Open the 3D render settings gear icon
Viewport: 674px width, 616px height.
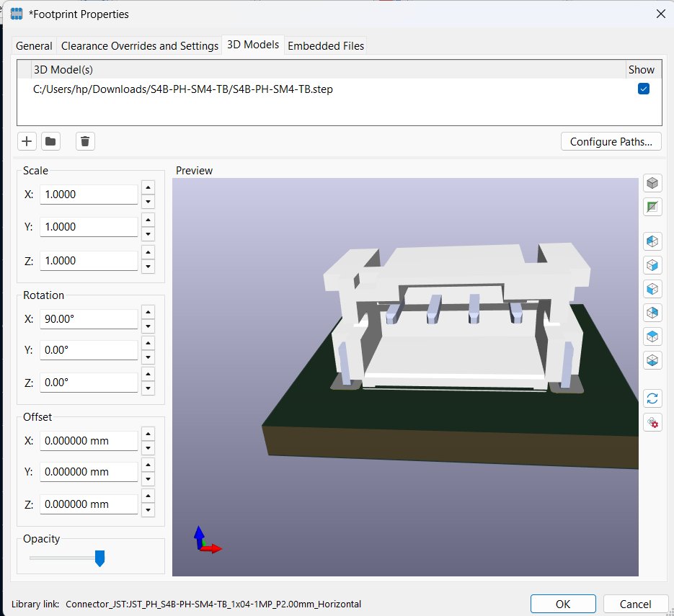[652, 423]
